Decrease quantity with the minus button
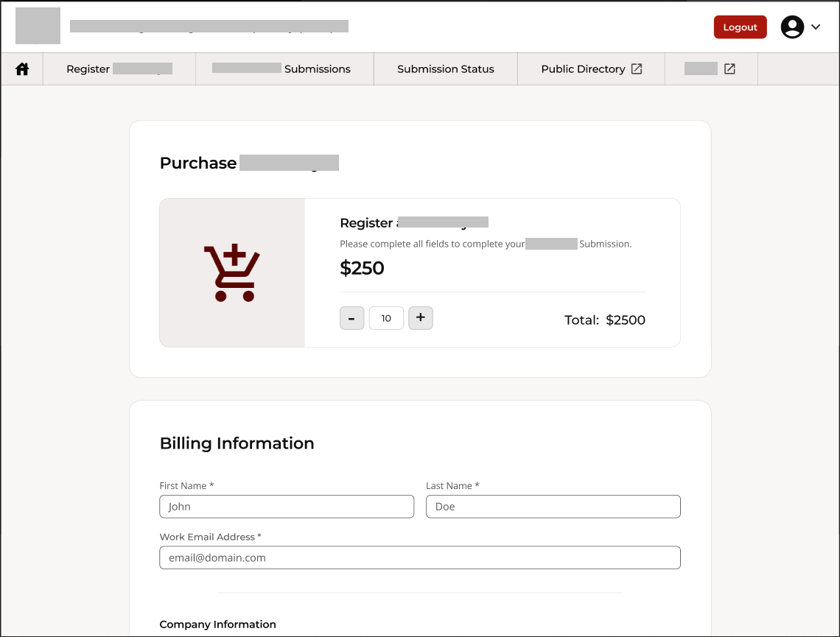The height and width of the screenshot is (637, 840). [351, 317]
